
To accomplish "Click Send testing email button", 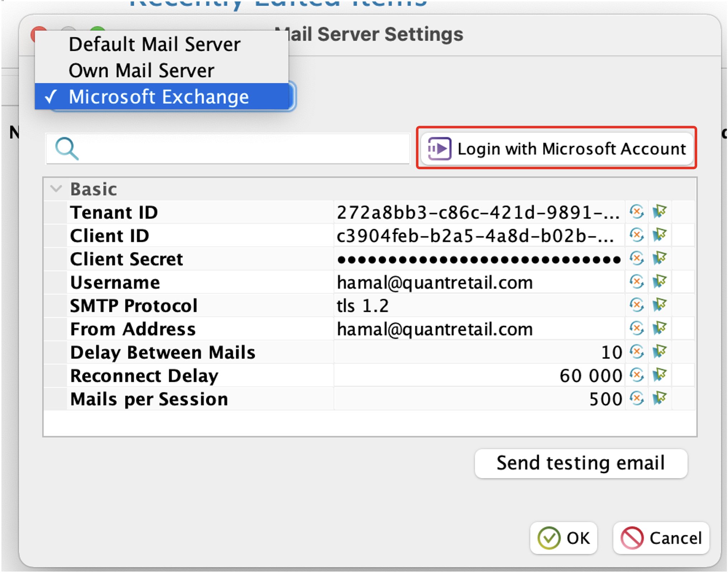I will [581, 463].
